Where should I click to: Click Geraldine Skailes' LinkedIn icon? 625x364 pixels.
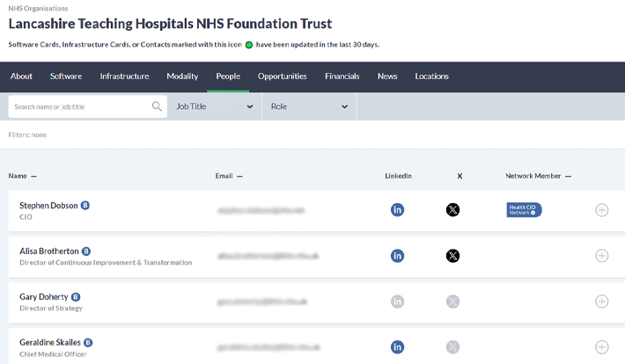click(x=397, y=347)
